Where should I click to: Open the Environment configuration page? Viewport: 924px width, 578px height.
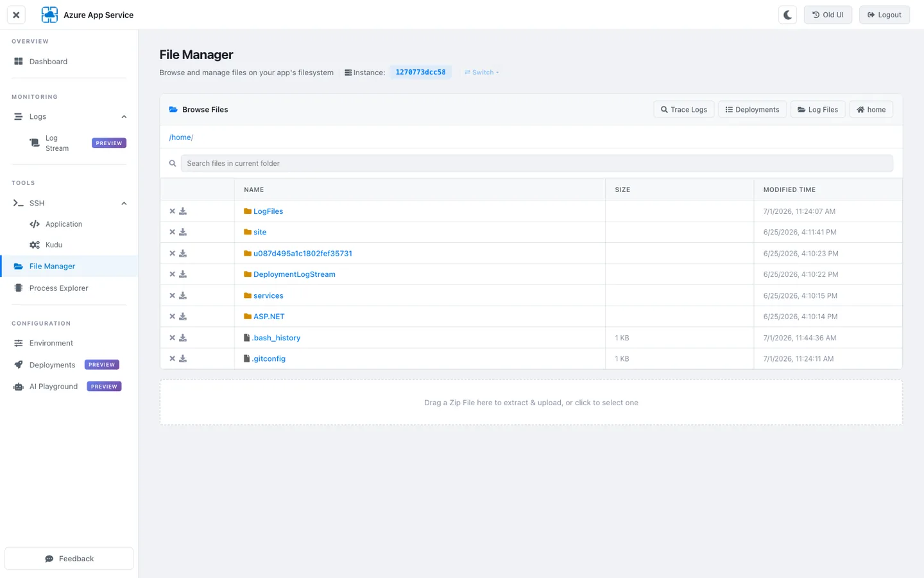pos(69,344)
